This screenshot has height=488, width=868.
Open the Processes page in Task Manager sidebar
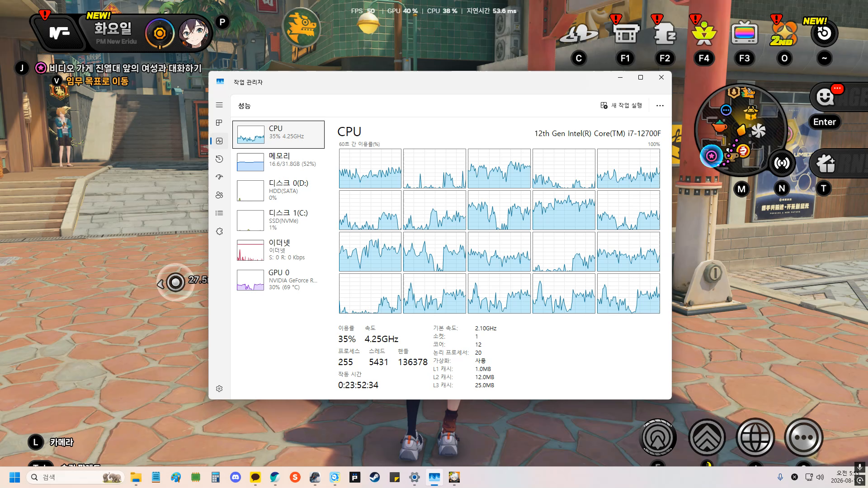[x=219, y=123]
